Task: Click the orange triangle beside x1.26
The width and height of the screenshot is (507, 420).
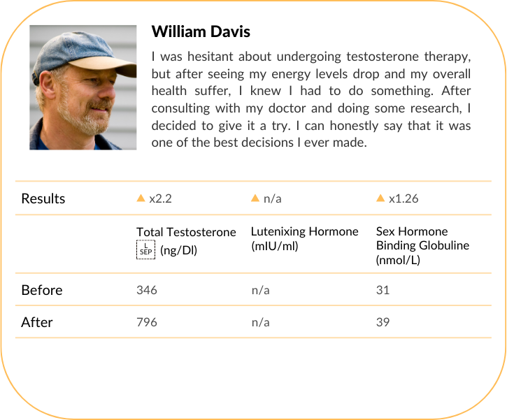Action: pos(380,198)
